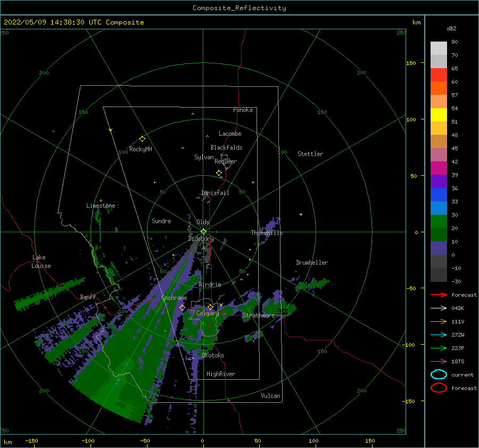Click the cyan 27ZW arrow icon

click(439, 335)
